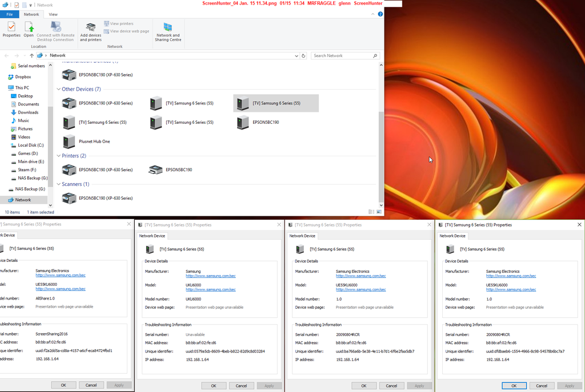Switch to large icons view in status bar

coord(379,212)
